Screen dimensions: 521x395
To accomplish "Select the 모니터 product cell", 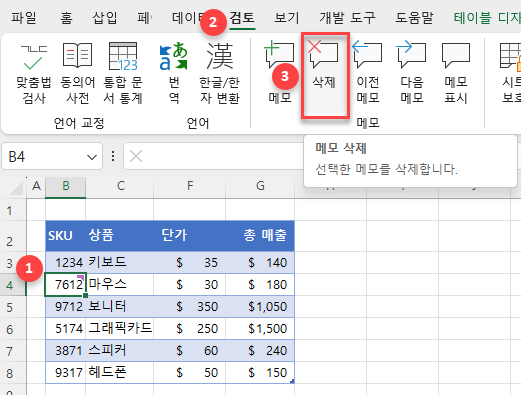I will 120,307.
